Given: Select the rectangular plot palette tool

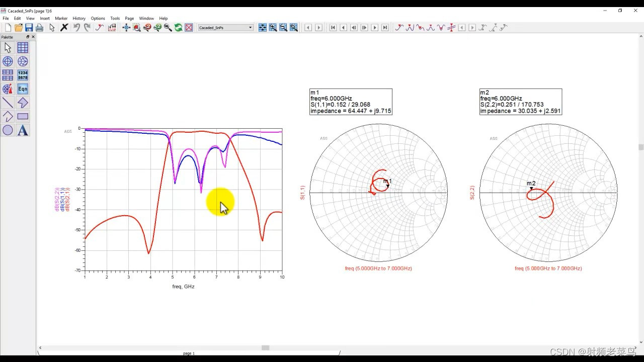Looking at the screenshot, I should 23,48.
